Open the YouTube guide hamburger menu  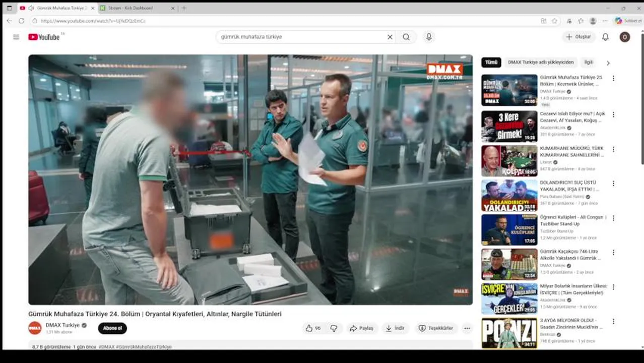pos(16,37)
